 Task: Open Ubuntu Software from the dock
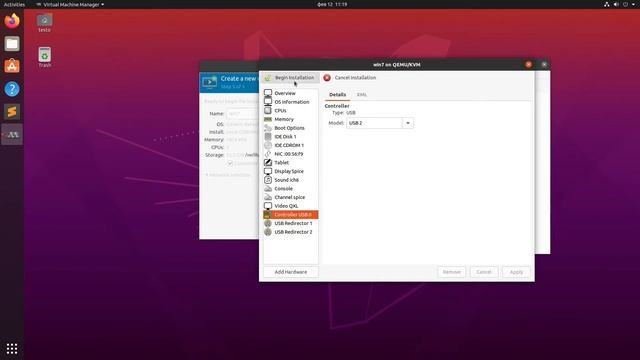click(12, 66)
